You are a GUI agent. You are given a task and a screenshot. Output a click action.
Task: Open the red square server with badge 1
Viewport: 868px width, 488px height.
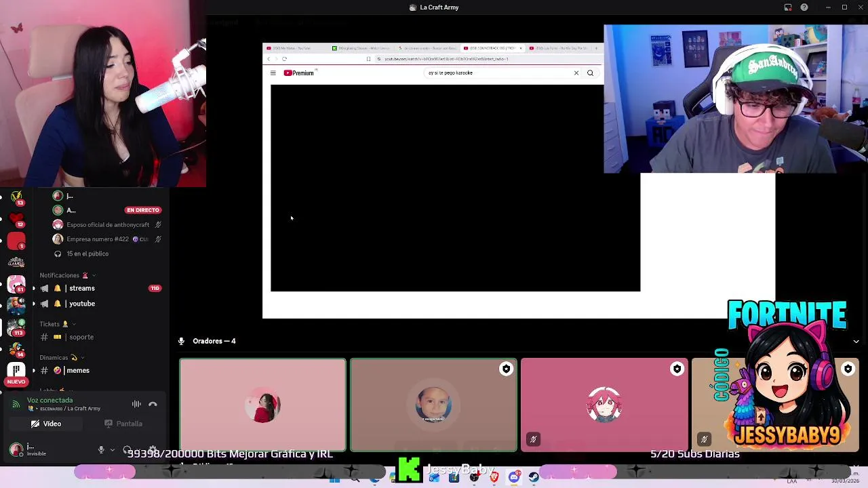click(16, 241)
